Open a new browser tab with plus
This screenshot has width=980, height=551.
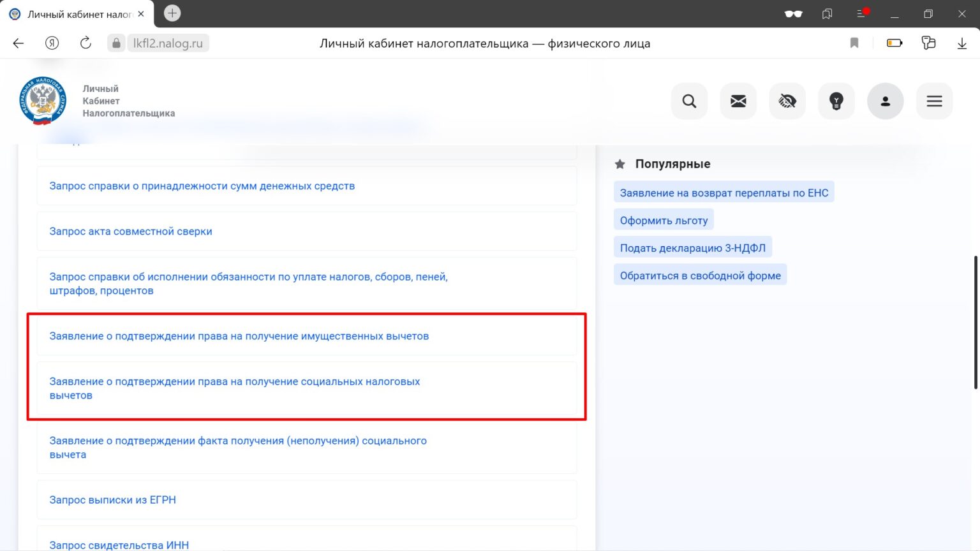(172, 13)
